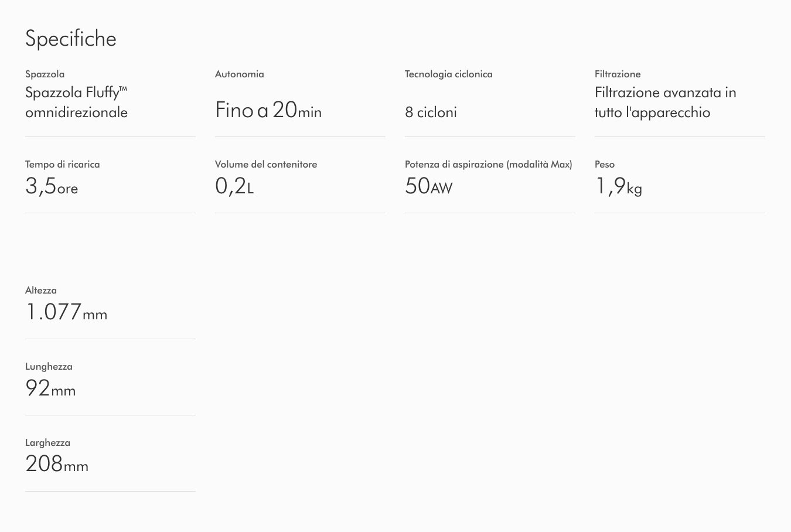Click the Autonomia label
791x532 pixels.
[239, 74]
